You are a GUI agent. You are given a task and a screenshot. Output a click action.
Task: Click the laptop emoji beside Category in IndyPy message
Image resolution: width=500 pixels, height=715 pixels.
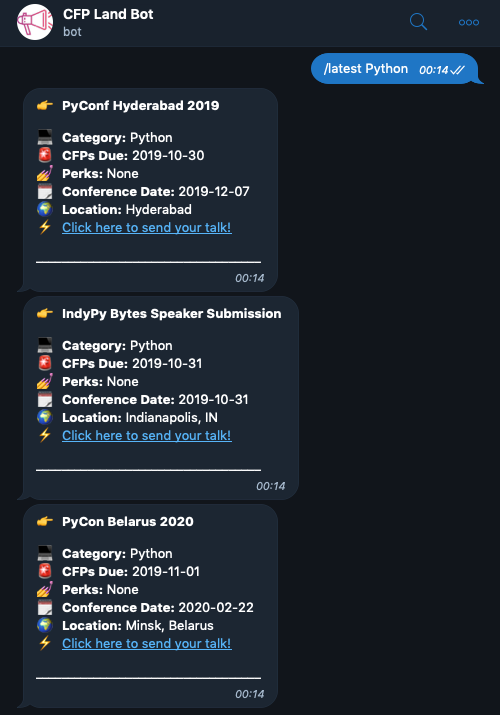(45, 345)
